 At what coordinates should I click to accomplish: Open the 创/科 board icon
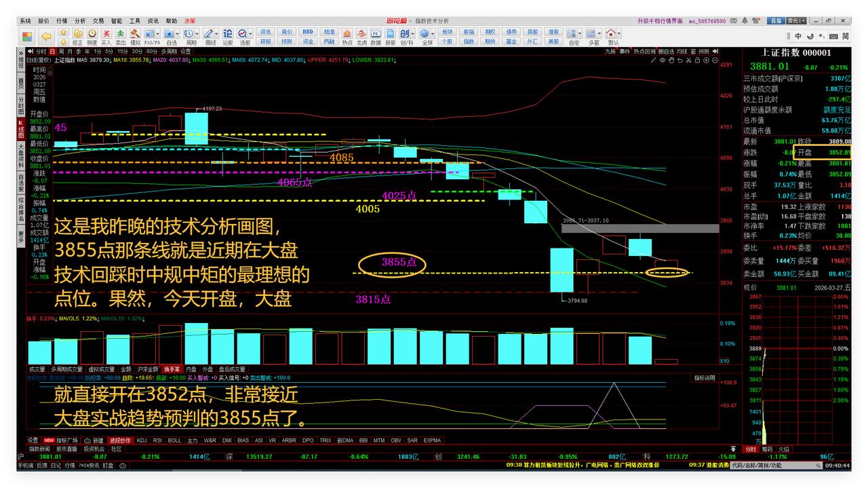click(x=405, y=33)
